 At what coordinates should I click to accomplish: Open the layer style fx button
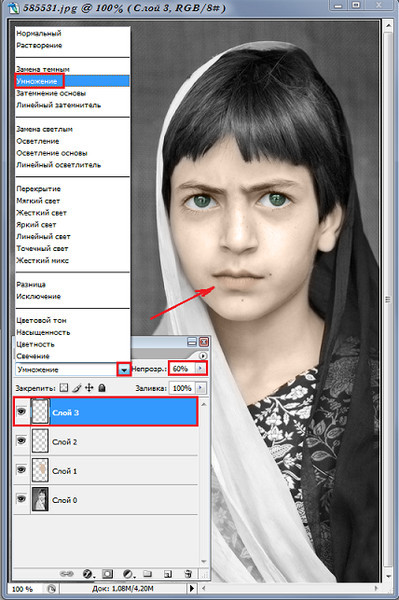pos(88,574)
